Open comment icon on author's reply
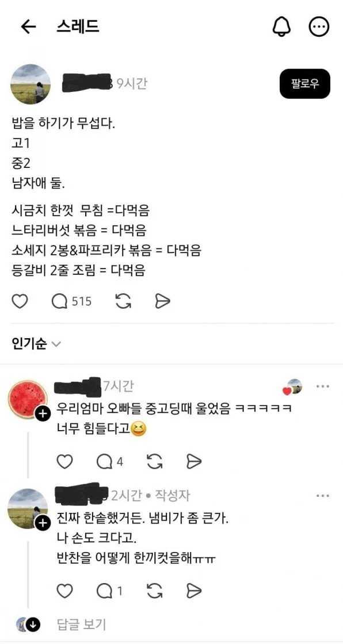343x644 pixels. [x=109, y=591]
